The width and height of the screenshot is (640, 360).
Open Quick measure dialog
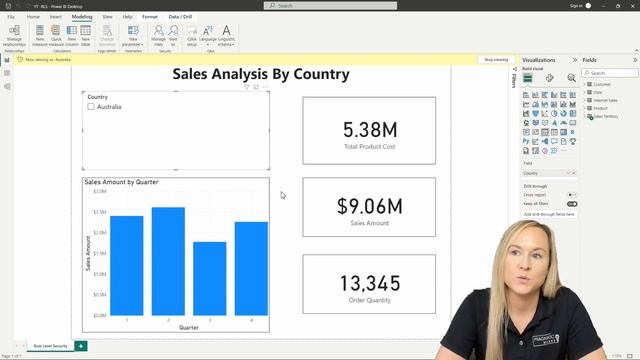(56, 36)
